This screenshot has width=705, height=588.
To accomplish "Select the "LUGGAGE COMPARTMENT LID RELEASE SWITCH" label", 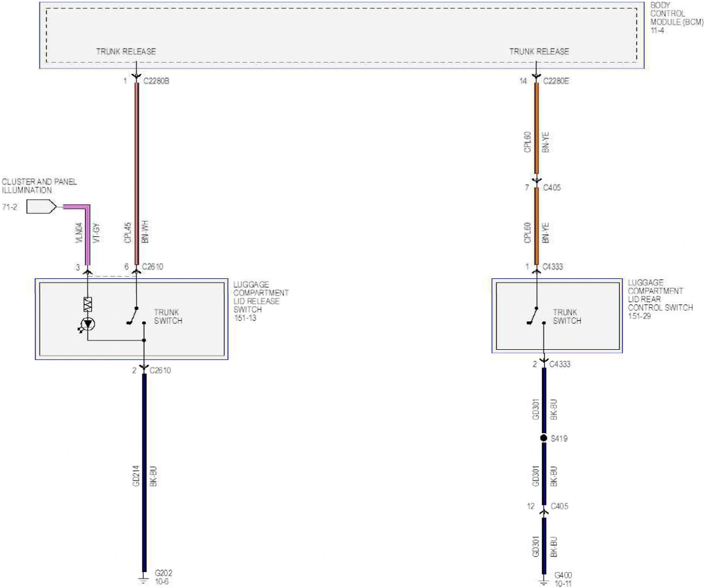I will click(x=261, y=297).
